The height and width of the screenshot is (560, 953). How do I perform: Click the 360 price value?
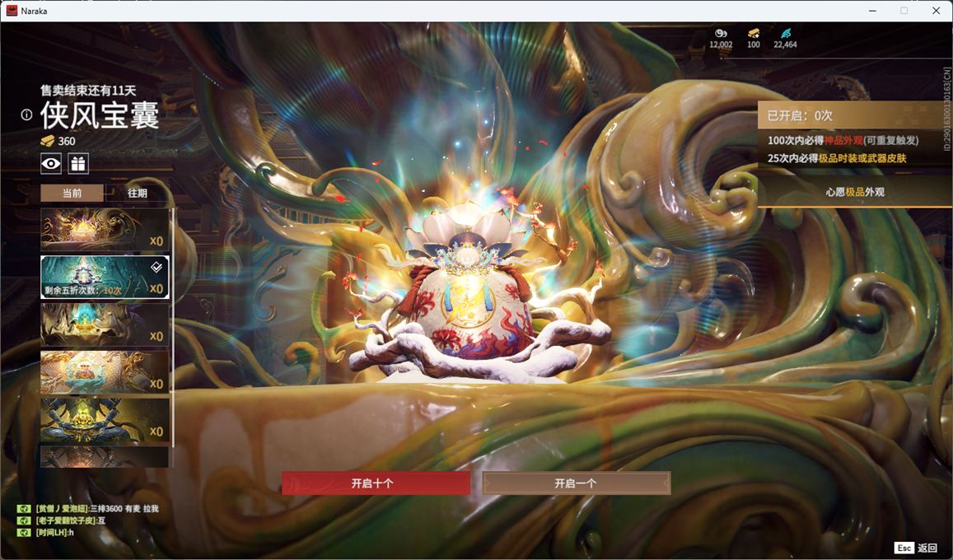coord(67,141)
